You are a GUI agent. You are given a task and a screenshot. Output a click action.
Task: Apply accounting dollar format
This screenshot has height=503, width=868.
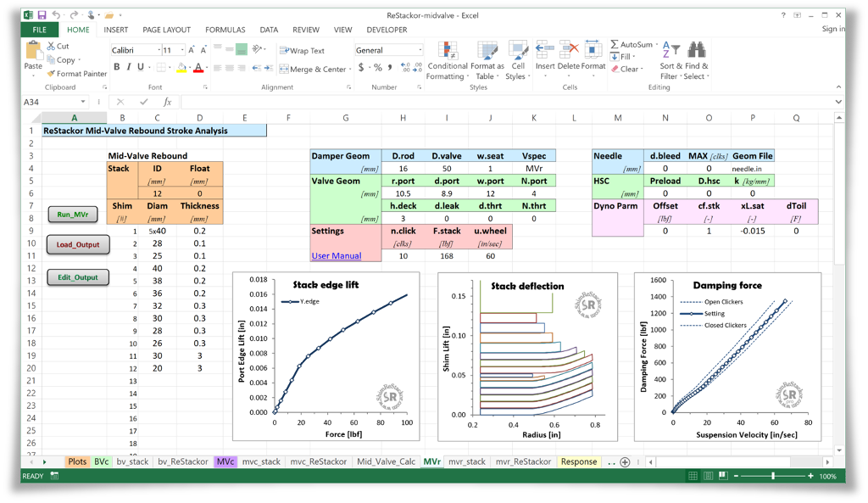point(361,67)
